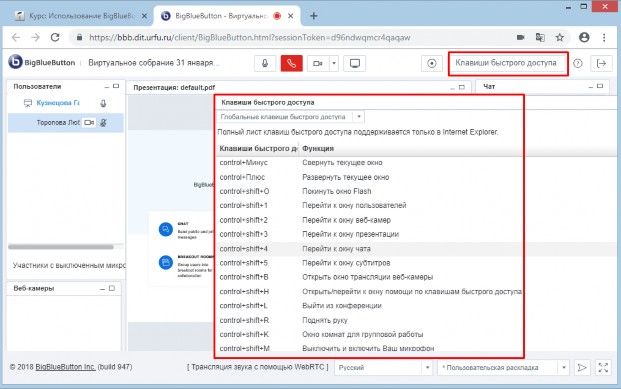Click the users list horizontal scrollbar
Image resolution: width=621 pixels, height=389 pixels.
(61, 247)
